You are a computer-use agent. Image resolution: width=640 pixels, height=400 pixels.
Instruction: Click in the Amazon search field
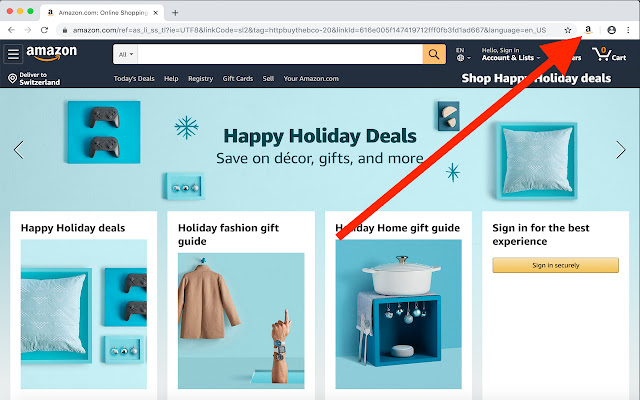click(280, 54)
